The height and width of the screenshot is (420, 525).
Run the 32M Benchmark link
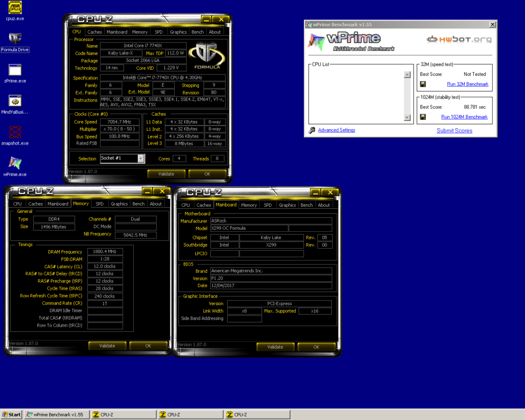click(x=468, y=84)
